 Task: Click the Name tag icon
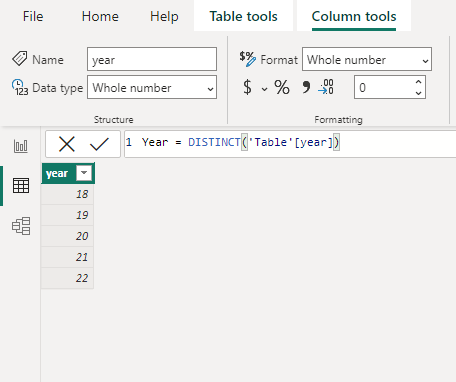click(19, 59)
